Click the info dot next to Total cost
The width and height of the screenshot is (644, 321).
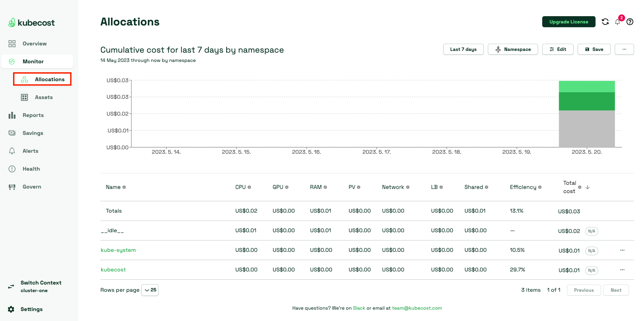pos(580,187)
